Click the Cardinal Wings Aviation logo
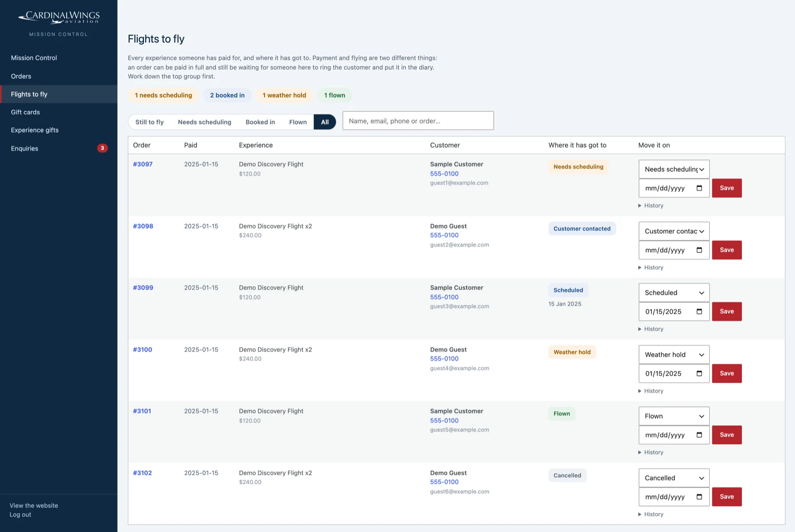Viewport: 795px width, 532px height. (59, 18)
